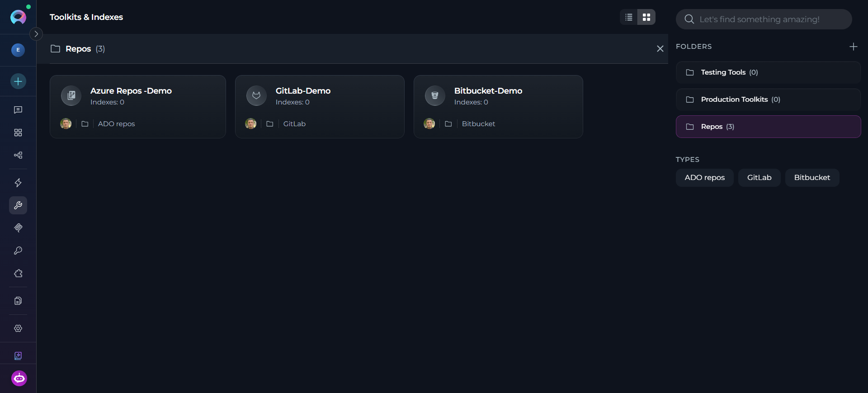The width and height of the screenshot is (868, 393).
Task: Click the purple sparkle image icon in sidebar
Action: [18, 356]
